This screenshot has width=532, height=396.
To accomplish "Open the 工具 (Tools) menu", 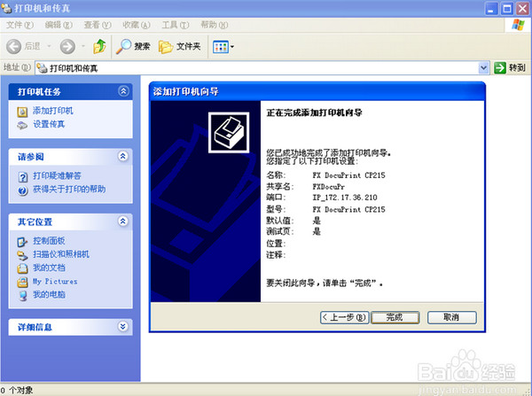I will (176, 25).
